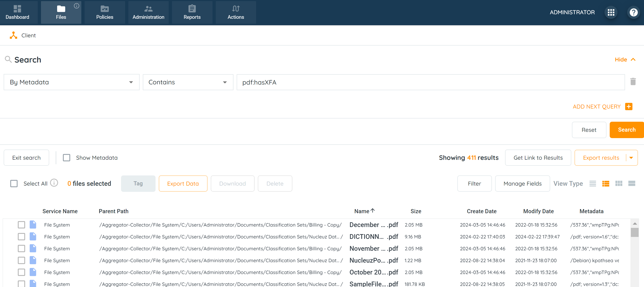Click the results list scrollbar thumb
Screen dimensions: 644x287
coord(635,232)
